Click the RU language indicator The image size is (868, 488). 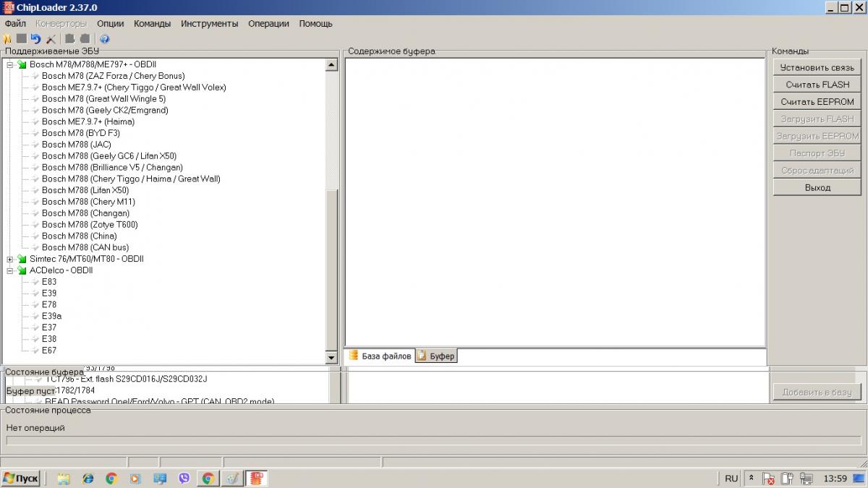[731, 479]
